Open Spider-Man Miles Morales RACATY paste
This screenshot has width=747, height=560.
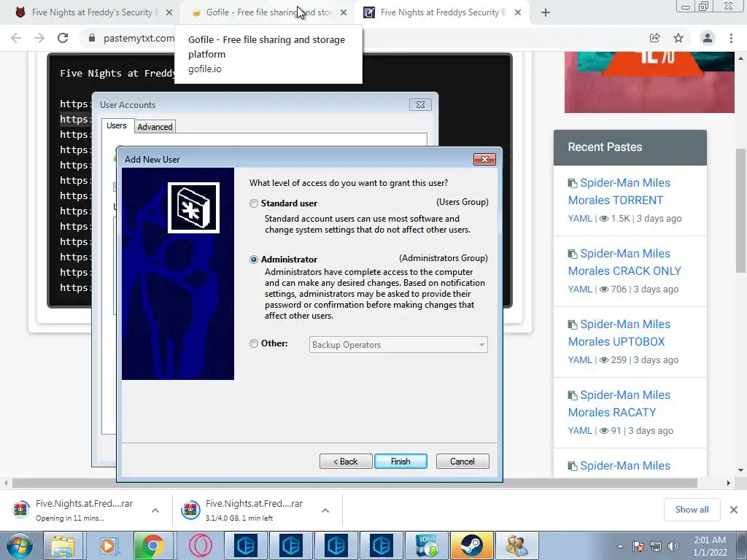619,404
